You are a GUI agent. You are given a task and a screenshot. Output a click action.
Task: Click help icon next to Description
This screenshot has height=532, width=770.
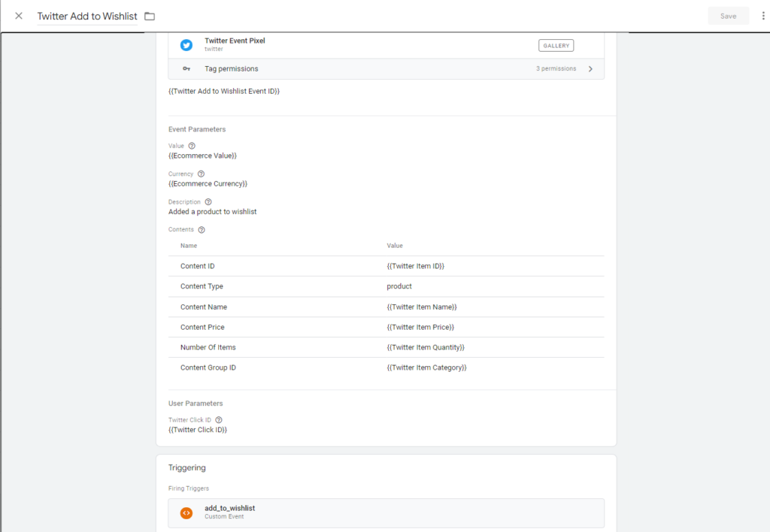click(208, 202)
